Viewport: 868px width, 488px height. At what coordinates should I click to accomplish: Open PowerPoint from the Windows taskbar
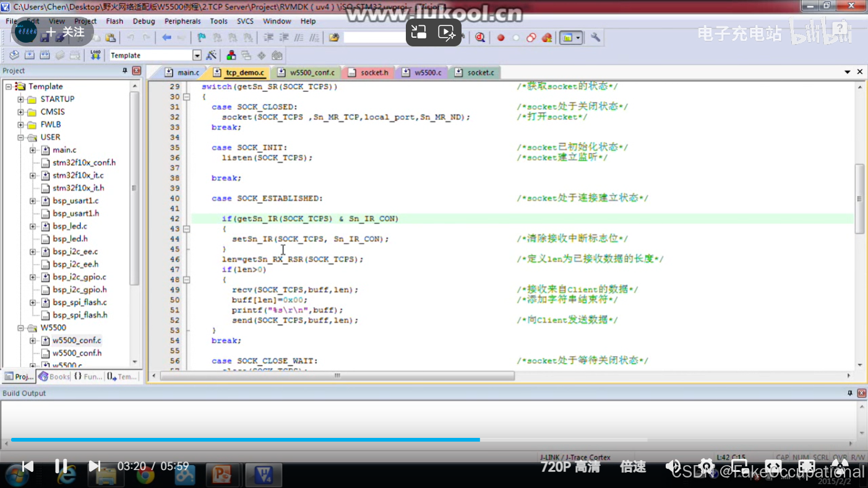pyautogui.click(x=221, y=475)
